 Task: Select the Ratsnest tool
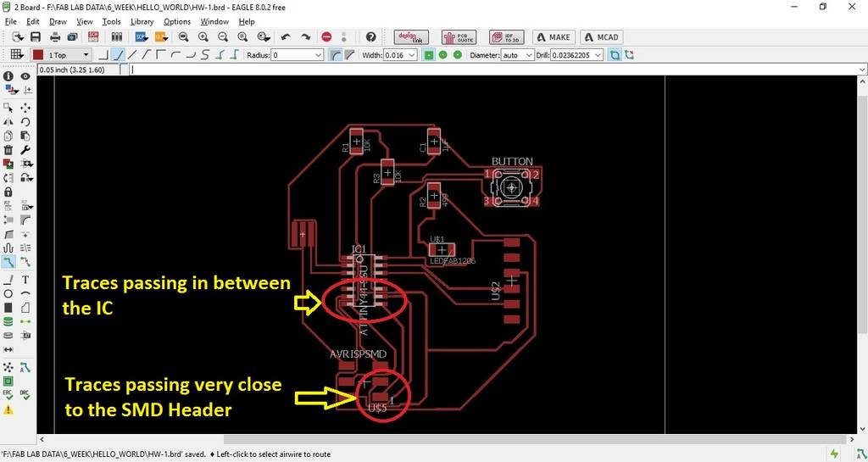click(8, 367)
